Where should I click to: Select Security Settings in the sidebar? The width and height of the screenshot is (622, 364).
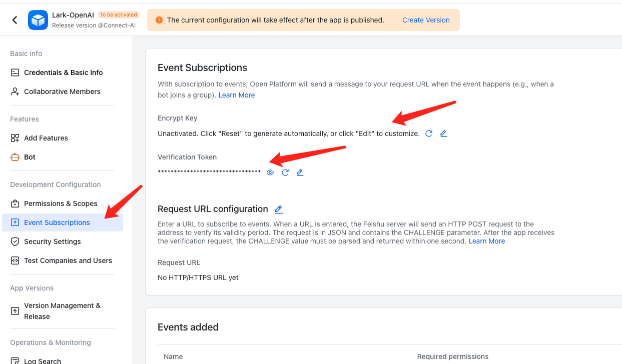click(52, 241)
